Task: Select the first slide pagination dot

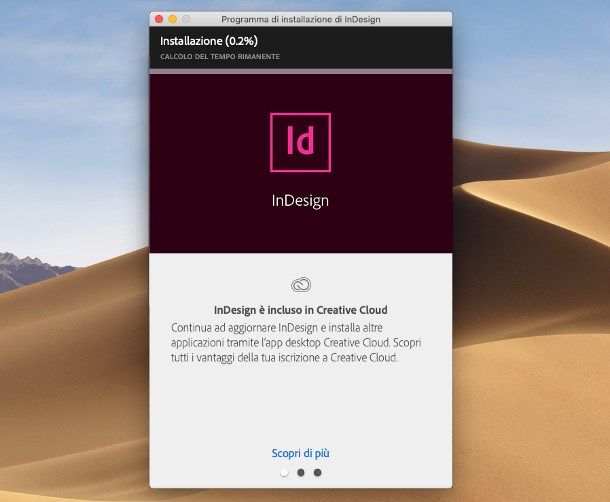Action: coord(284,472)
